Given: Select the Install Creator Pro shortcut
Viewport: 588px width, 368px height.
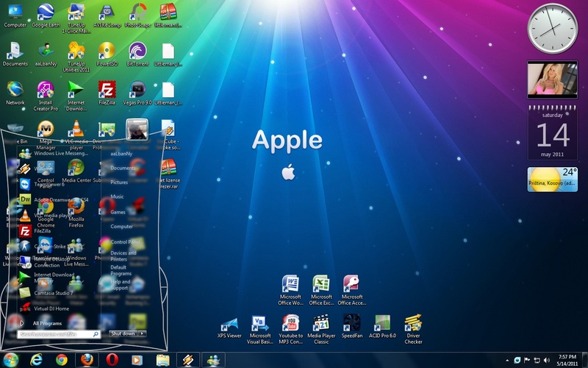Looking at the screenshot, I should [x=46, y=96].
